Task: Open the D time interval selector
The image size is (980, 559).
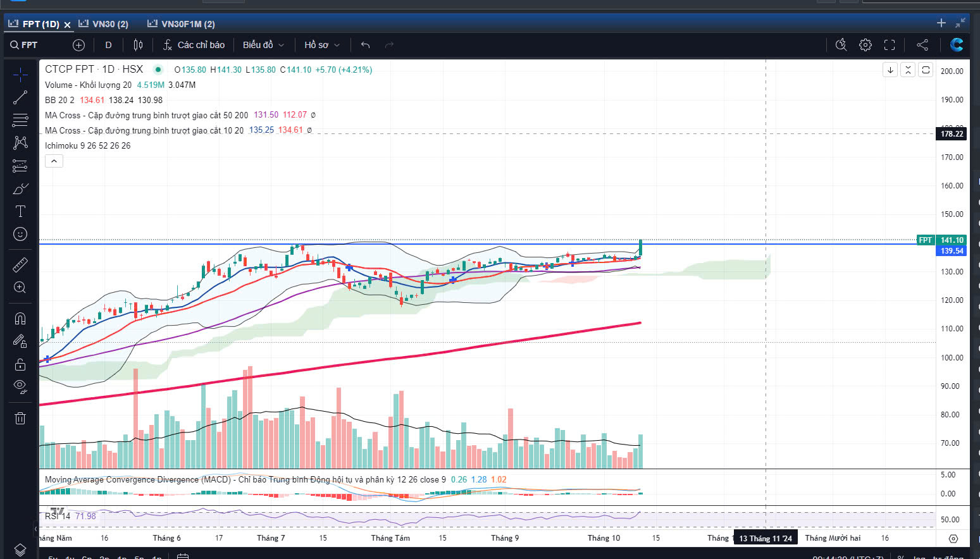Action: [108, 45]
